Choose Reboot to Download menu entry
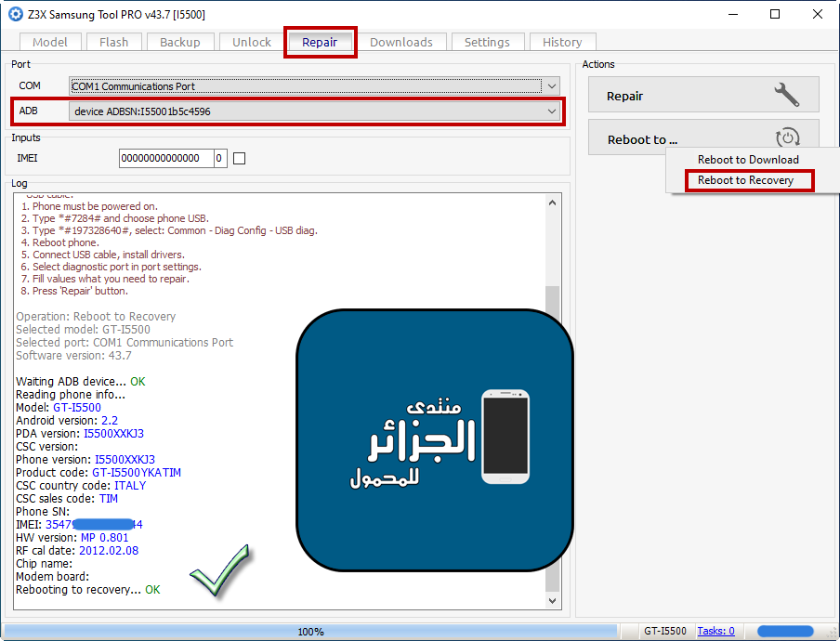 coord(748,160)
